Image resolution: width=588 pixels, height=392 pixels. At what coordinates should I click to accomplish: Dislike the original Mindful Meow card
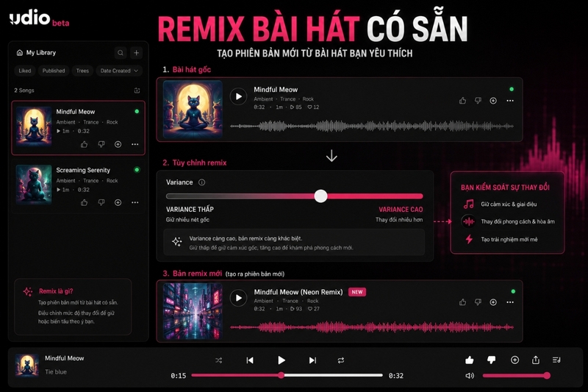[478, 101]
